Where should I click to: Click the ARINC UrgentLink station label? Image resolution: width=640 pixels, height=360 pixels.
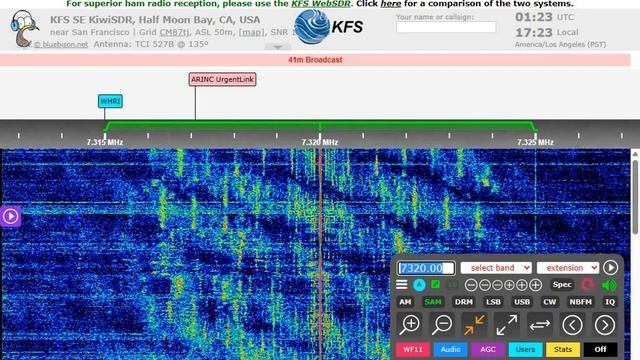click(222, 80)
